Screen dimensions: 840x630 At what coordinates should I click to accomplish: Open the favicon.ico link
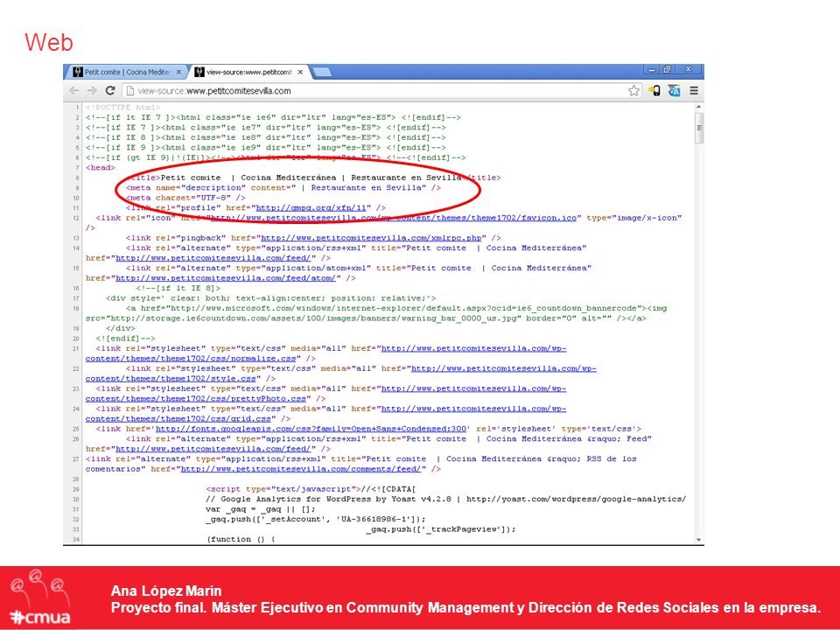[x=394, y=218]
